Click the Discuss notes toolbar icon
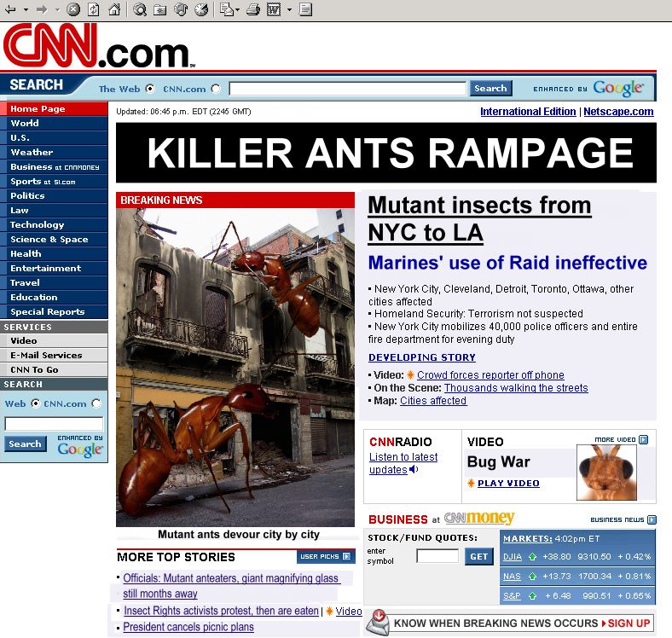The image size is (672, 638). (305, 9)
